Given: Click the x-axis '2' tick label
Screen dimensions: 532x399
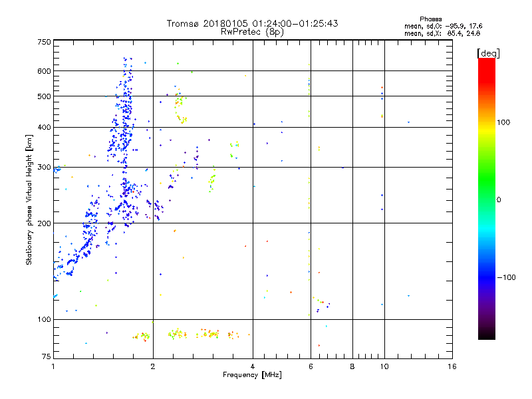Looking at the screenshot, I should tap(153, 366).
